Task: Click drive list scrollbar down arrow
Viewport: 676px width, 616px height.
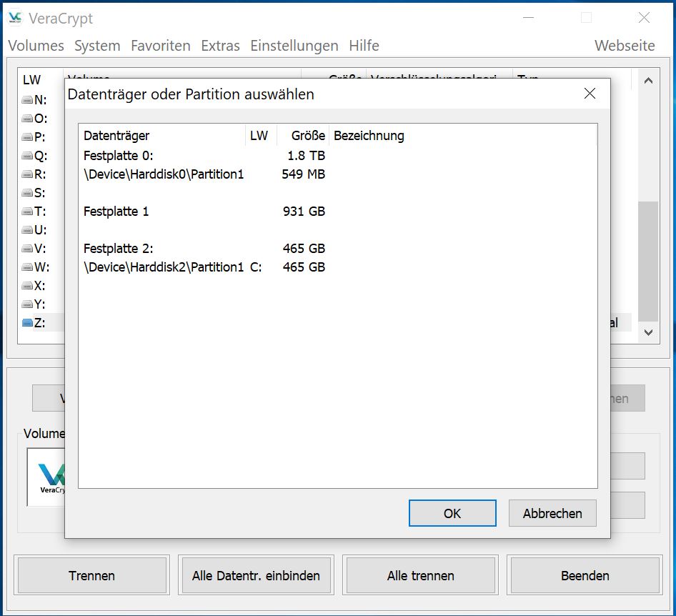Action: (x=648, y=332)
